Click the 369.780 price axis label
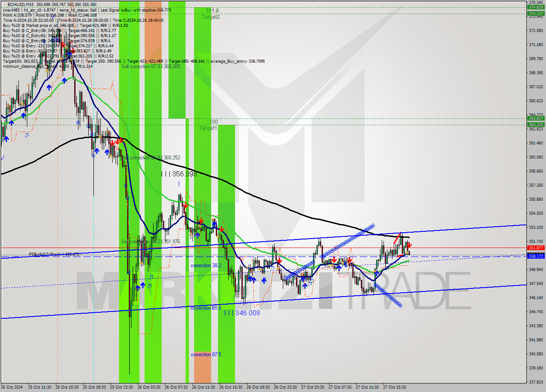 point(536,58)
